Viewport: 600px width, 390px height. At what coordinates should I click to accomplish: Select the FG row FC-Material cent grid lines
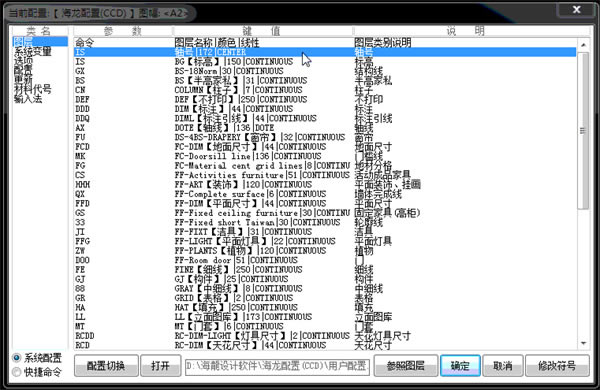(325, 165)
